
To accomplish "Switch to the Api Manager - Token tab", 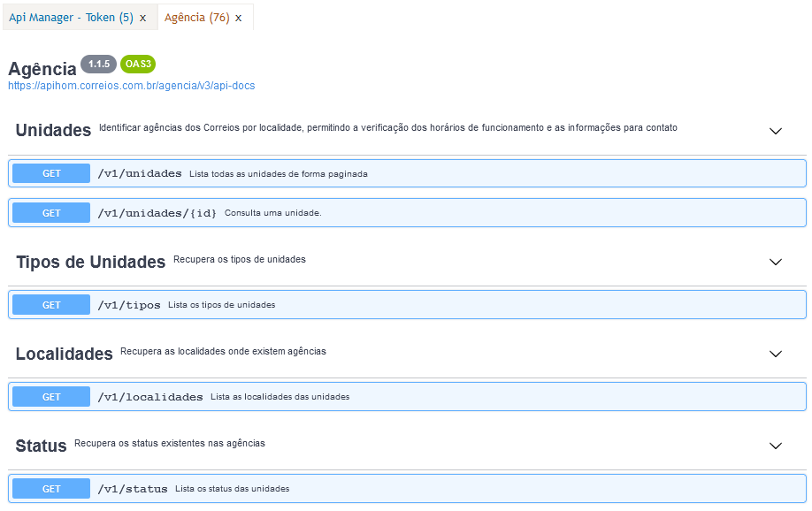I will click(71, 18).
